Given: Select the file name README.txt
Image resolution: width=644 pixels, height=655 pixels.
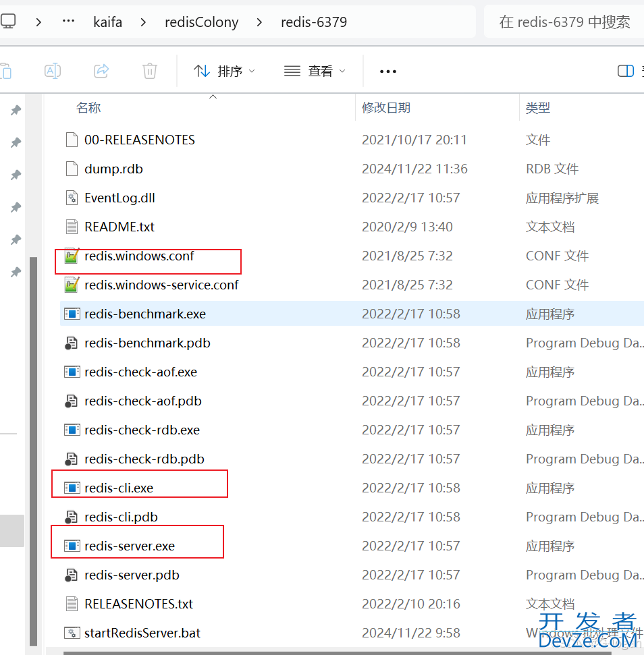Looking at the screenshot, I should [119, 227].
